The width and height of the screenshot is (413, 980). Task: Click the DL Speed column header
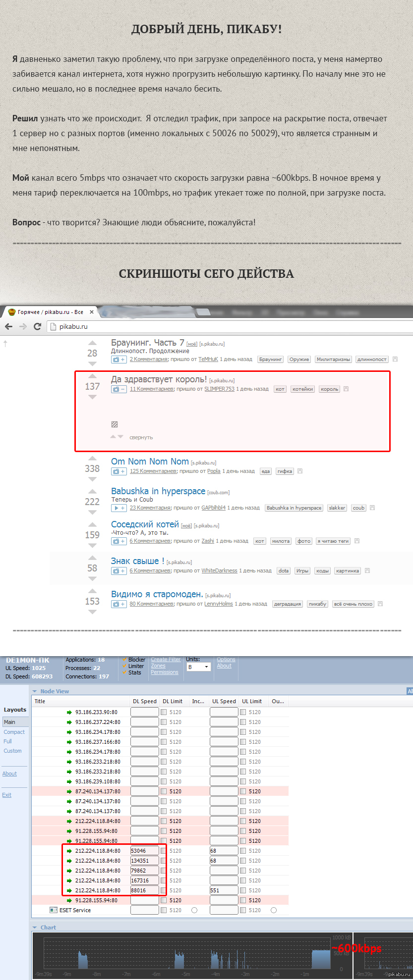[144, 701]
